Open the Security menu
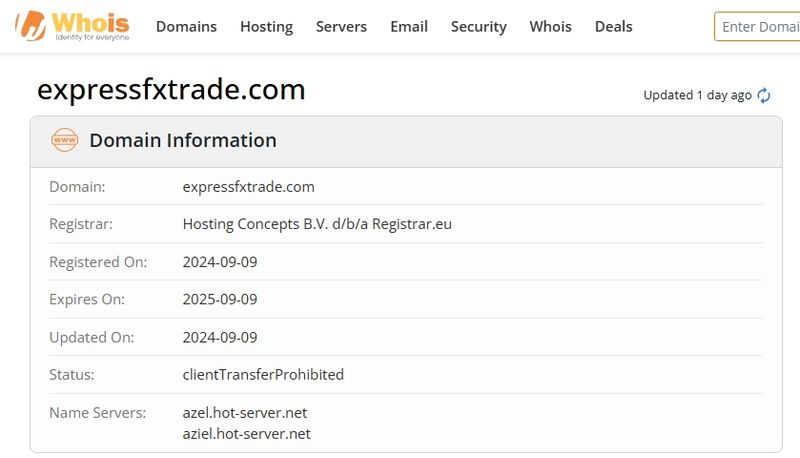 click(479, 27)
